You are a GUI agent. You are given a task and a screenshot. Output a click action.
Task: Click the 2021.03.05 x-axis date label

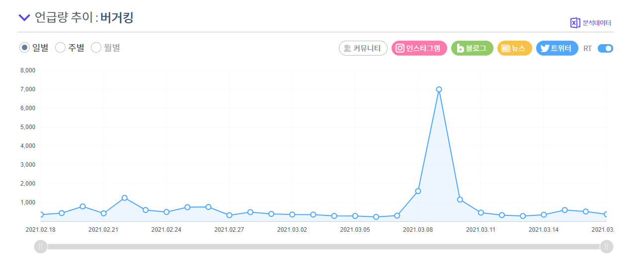coord(355,230)
